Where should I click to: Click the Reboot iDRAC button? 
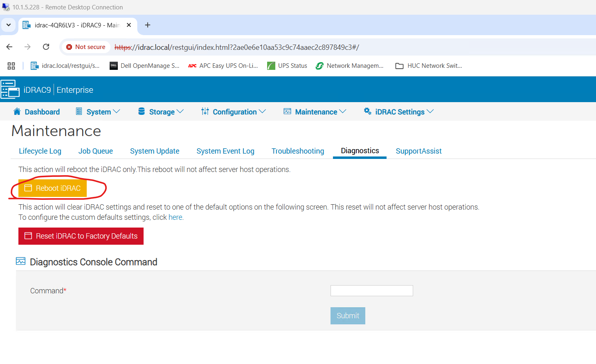click(52, 188)
